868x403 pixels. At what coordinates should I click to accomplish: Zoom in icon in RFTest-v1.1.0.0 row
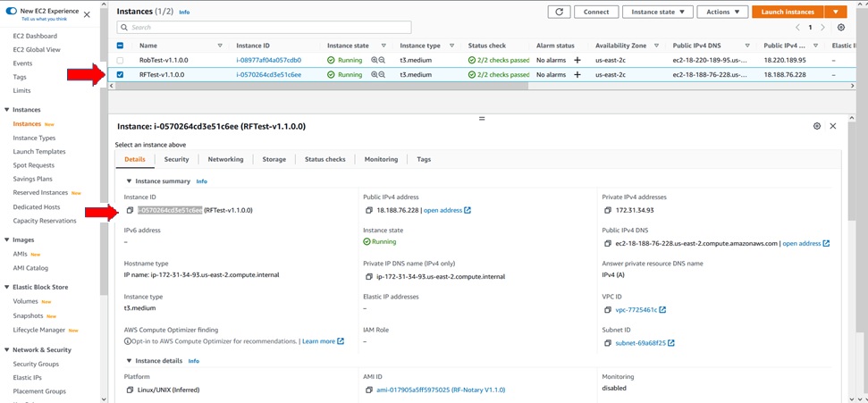tap(375, 74)
